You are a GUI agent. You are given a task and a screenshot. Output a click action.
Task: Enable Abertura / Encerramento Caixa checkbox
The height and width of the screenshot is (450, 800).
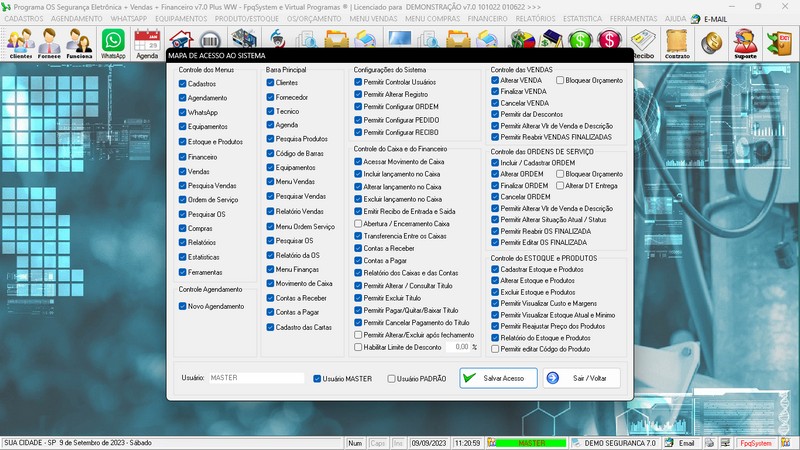[359, 224]
